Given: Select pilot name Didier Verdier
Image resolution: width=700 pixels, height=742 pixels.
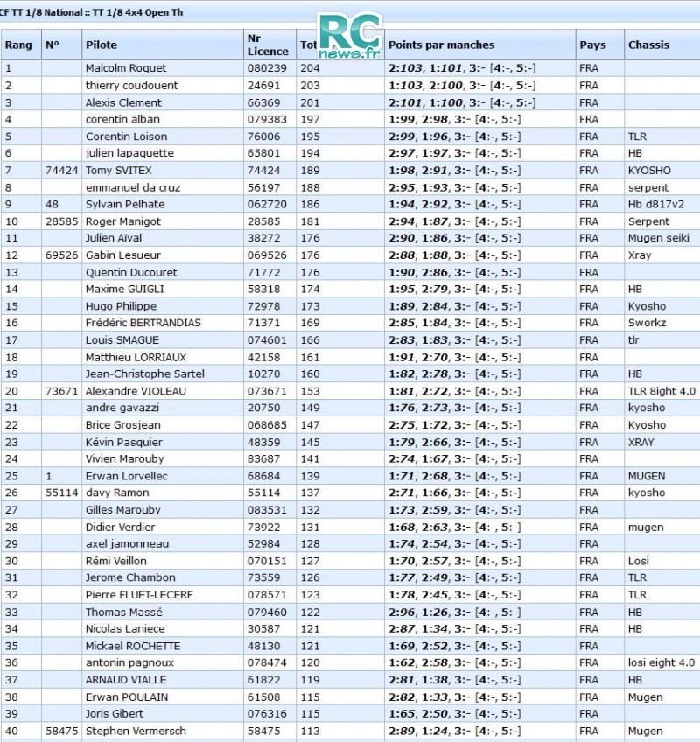Looking at the screenshot, I should coord(120,527).
